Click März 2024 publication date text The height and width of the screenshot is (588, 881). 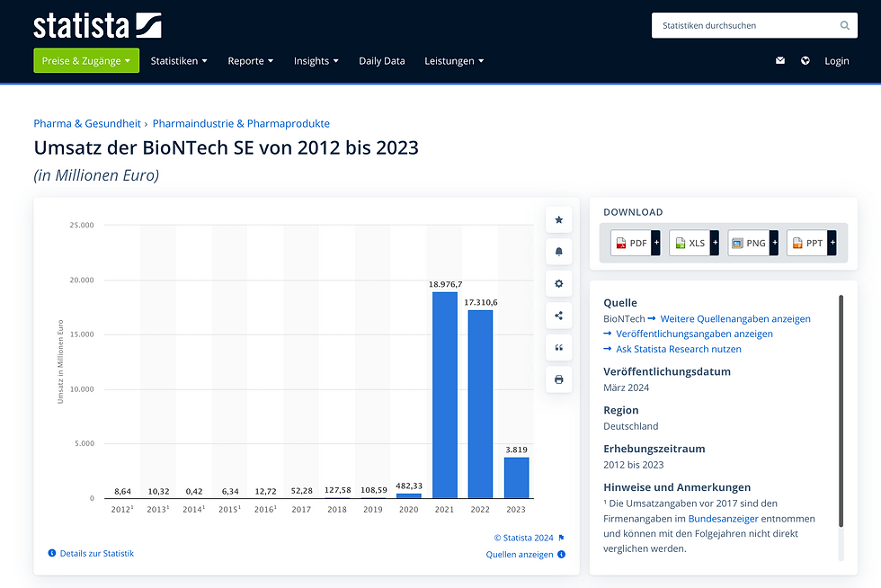click(x=626, y=388)
